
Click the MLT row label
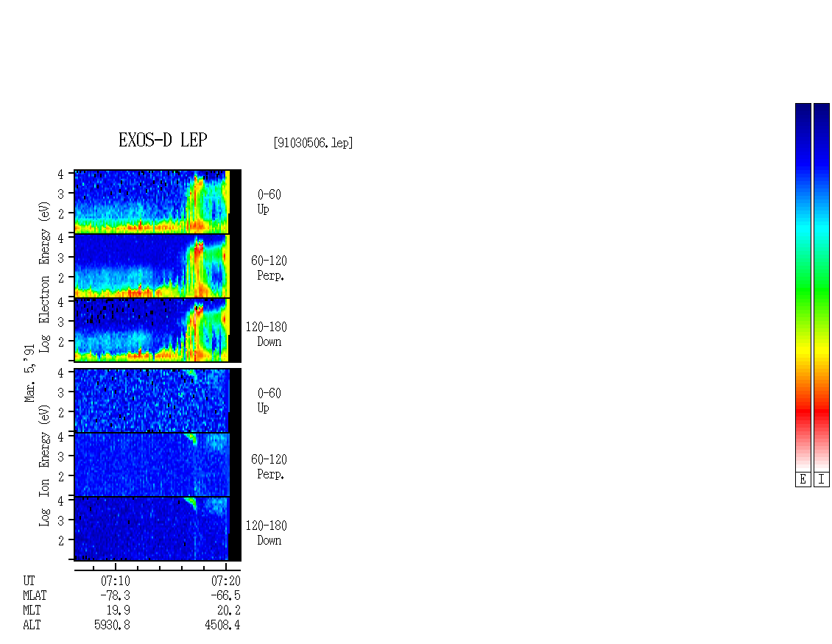tap(32, 611)
